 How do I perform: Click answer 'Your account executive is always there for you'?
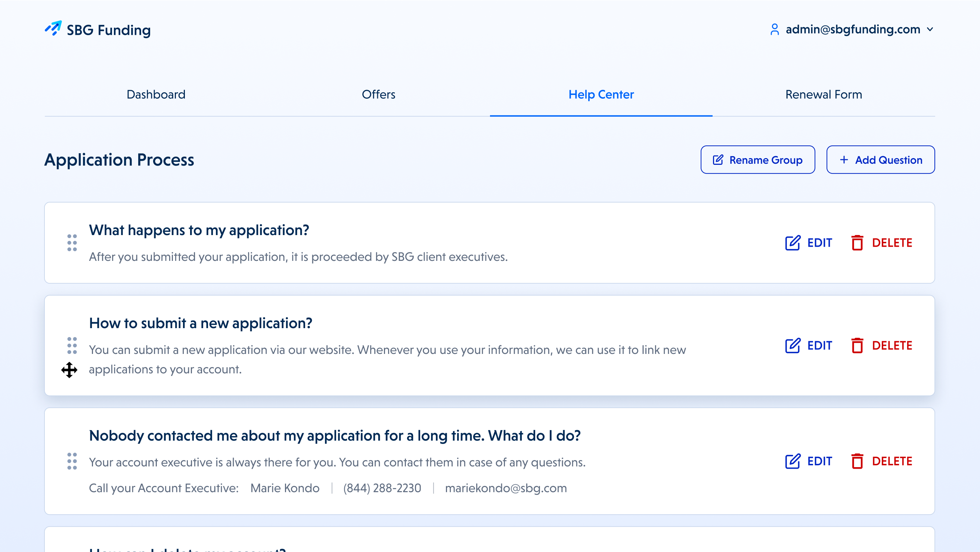[x=337, y=462]
